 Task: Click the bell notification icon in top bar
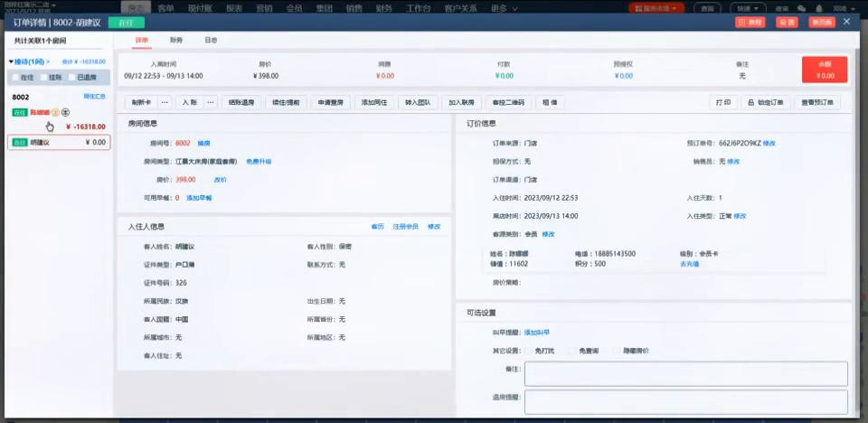pos(819,9)
